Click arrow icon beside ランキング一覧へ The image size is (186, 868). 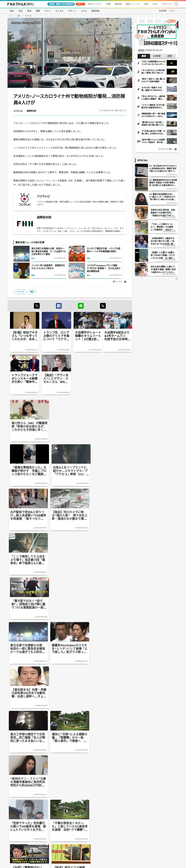176,149
